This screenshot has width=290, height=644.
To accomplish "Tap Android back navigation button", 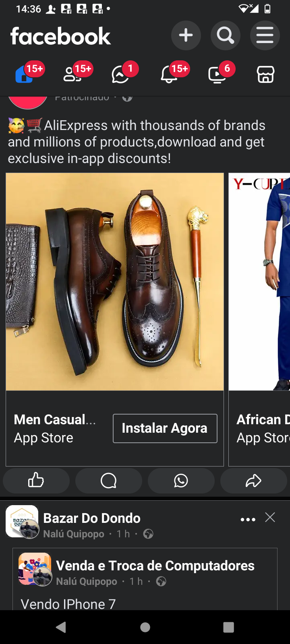I will (x=61, y=627).
